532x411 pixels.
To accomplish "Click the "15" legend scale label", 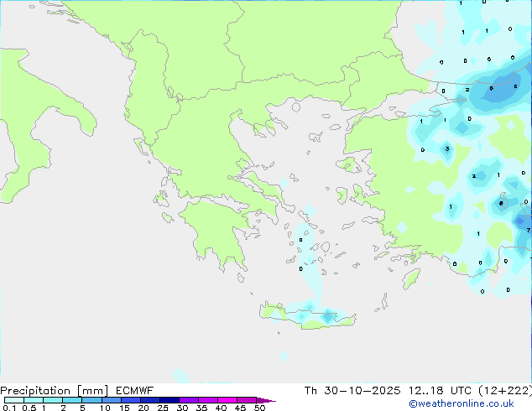I will tap(124, 408).
